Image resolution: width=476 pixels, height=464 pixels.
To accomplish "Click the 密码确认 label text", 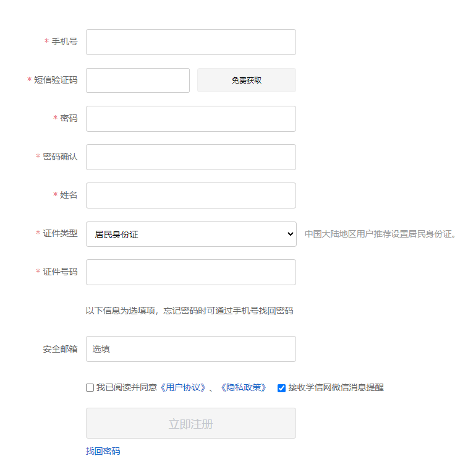I will [x=60, y=157].
